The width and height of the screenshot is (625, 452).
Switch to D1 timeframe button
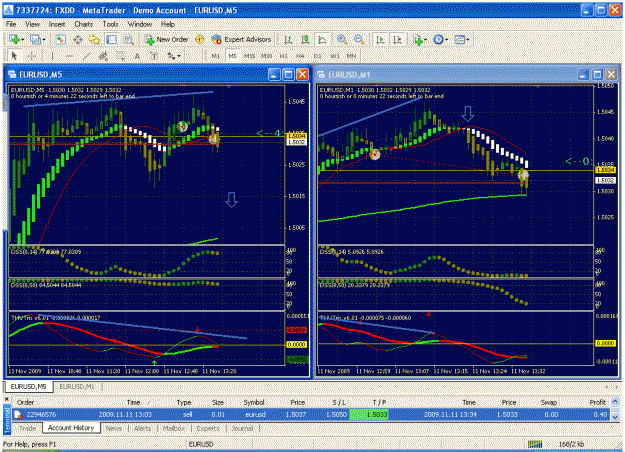pyautogui.click(x=317, y=56)
